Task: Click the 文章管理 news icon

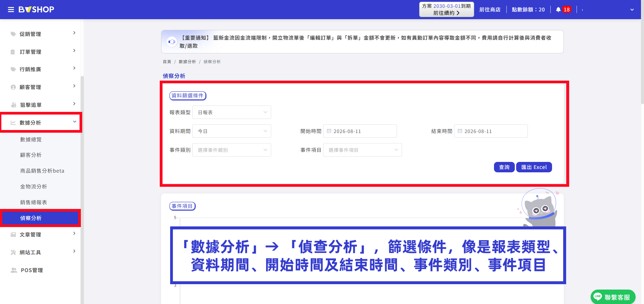Action: pyautogui.click(x=13, y=234)
